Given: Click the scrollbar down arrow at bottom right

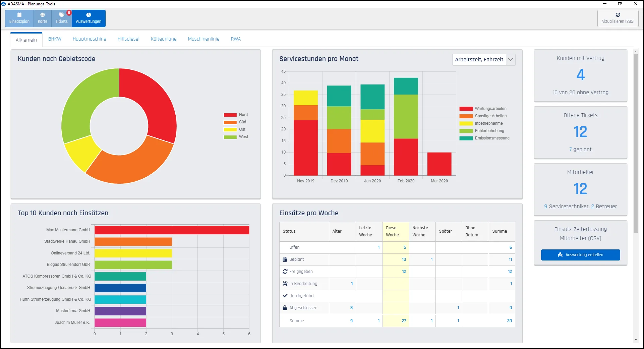Looking at the screenshot, I should click(636, 340).
